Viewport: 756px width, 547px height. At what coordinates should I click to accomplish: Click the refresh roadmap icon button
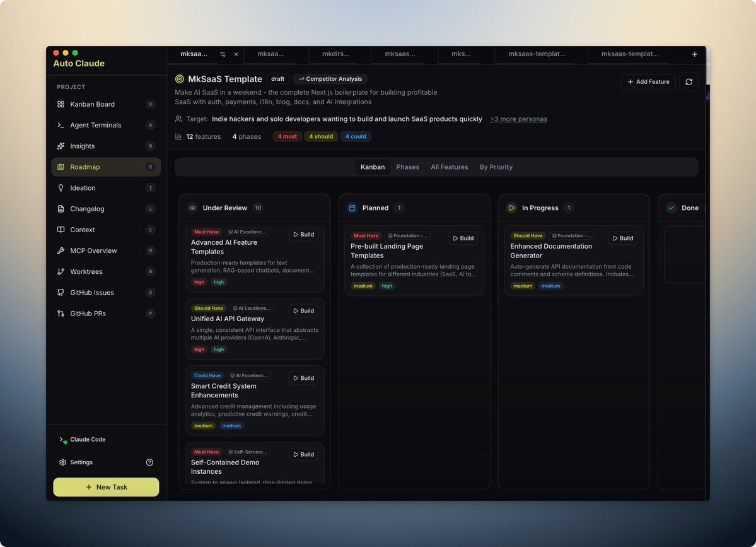coord(689,82)
